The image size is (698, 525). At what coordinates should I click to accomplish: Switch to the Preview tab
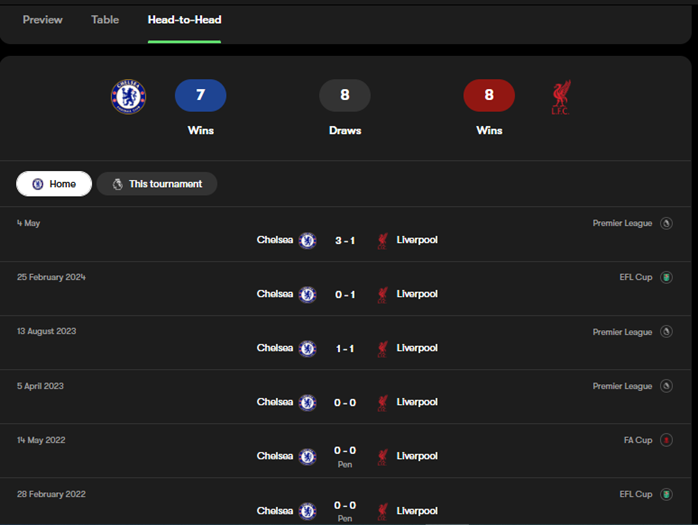[42, 20]
